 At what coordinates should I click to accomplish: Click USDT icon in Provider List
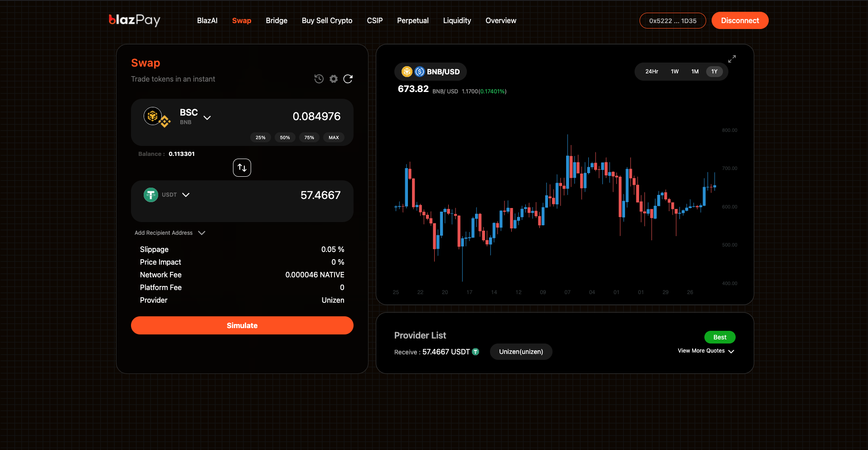coord(475,352)
